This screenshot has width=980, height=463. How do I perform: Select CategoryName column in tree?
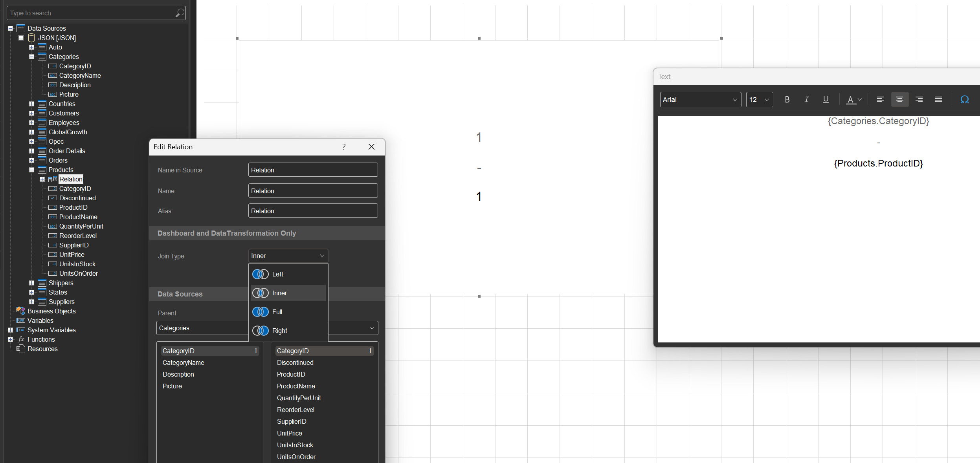click(x=80, y=75)
